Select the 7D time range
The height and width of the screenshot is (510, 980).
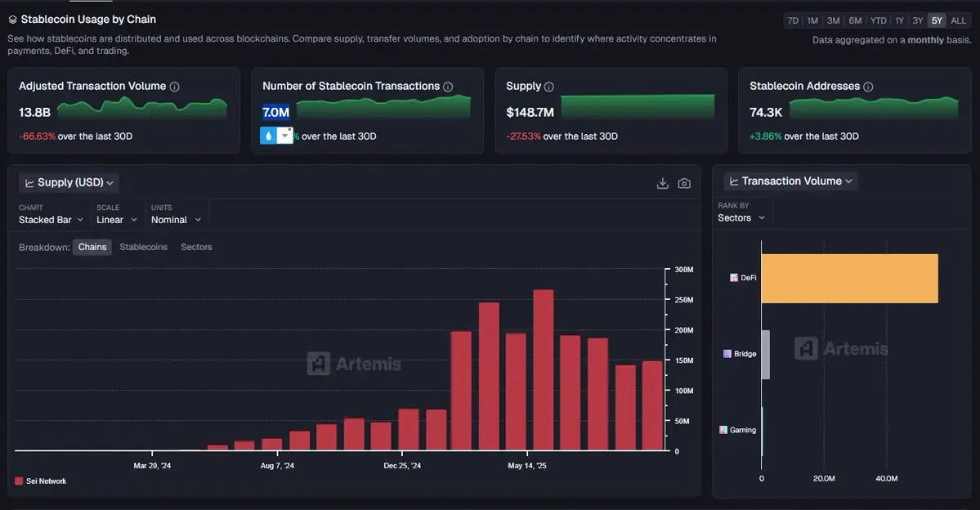792,20
